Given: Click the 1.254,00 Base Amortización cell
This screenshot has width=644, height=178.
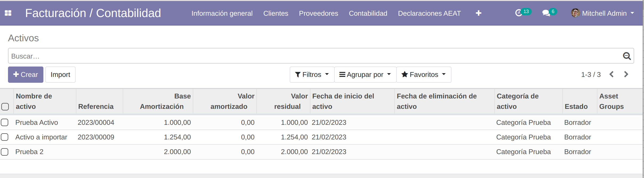Looking at the screenshot, I should pos(177,137).
